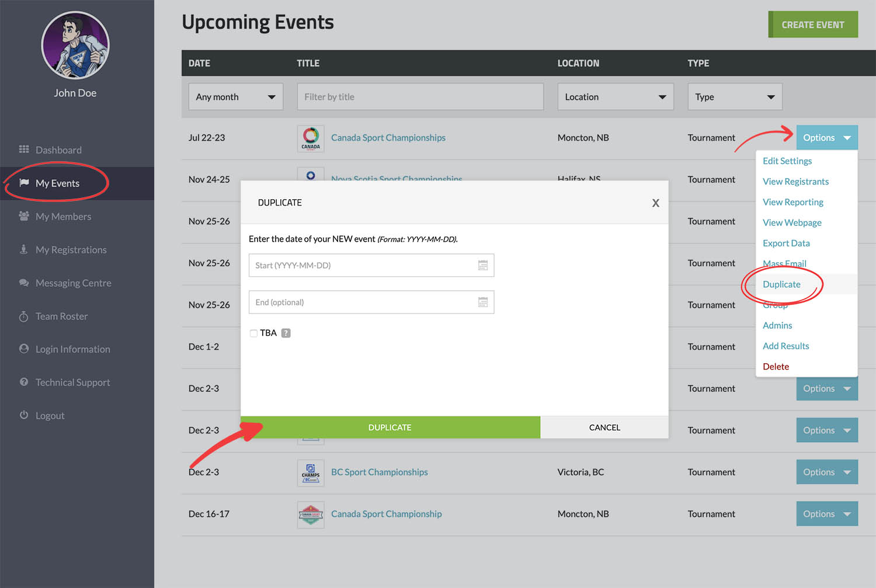Choose Export Data in the options menu
Image resolution: width=876 pixels, height=588 pixels.
(786, 243)
